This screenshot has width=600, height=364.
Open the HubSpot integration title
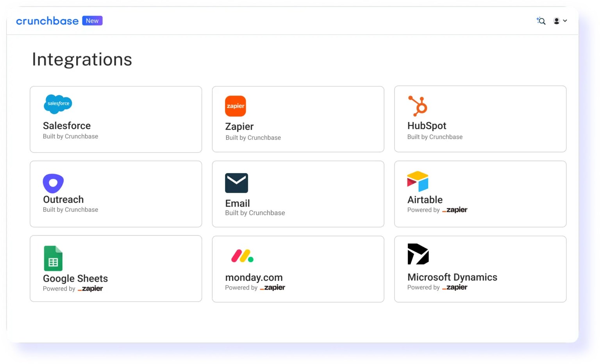tap(427, 126)
